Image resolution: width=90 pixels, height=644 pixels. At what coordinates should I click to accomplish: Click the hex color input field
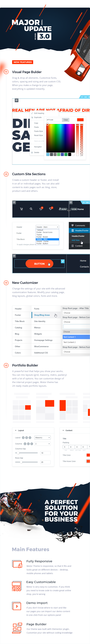(x=53, y=120)
